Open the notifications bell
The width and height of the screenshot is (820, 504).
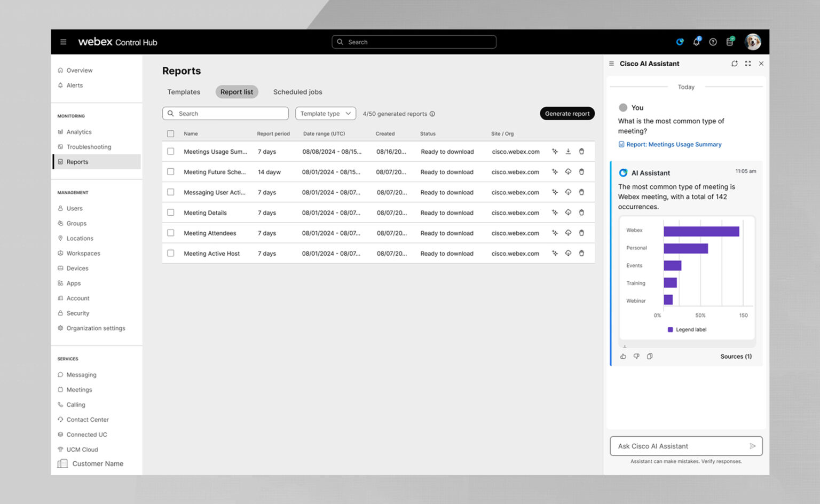tap(696, 42)
